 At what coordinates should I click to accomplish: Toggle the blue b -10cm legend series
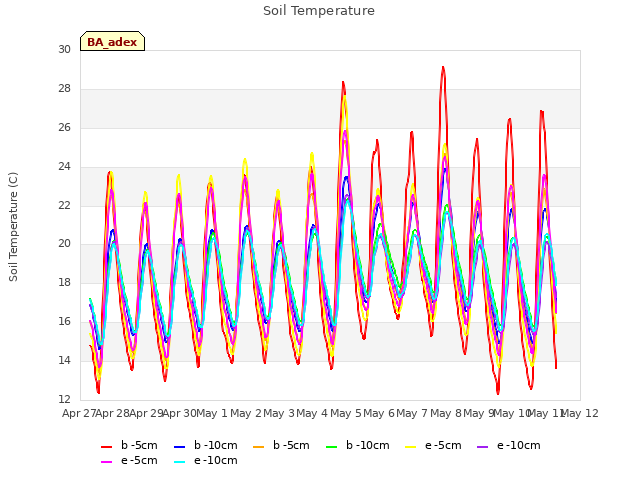[205, 445]
